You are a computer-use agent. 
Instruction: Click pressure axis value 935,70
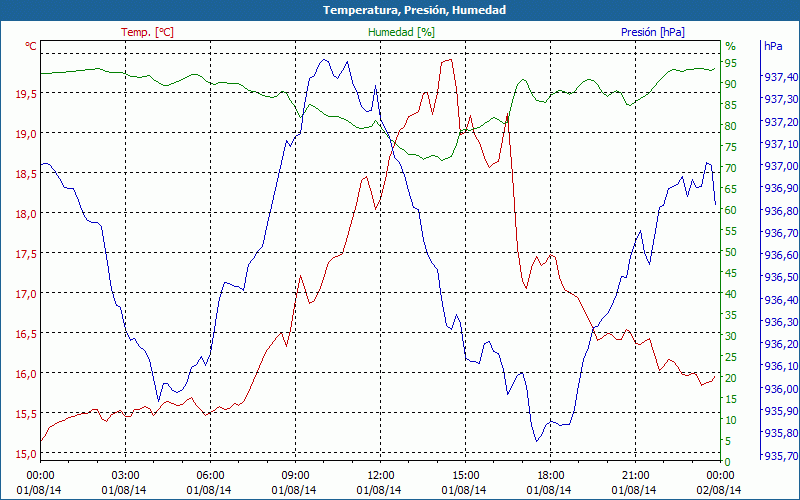tap(781, 456)
